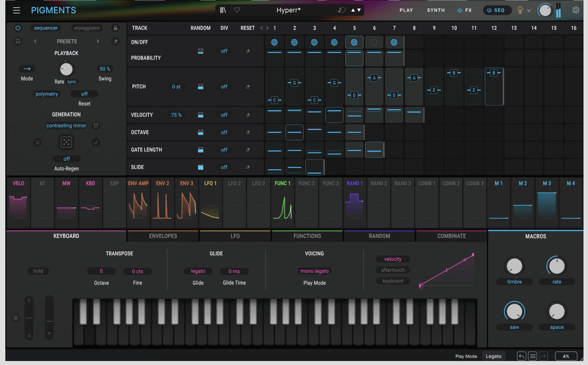This screenshot has height=365, width=588.
Task: Erase the Velocity track with eraser icon
Action: click(x=248, y=115)
